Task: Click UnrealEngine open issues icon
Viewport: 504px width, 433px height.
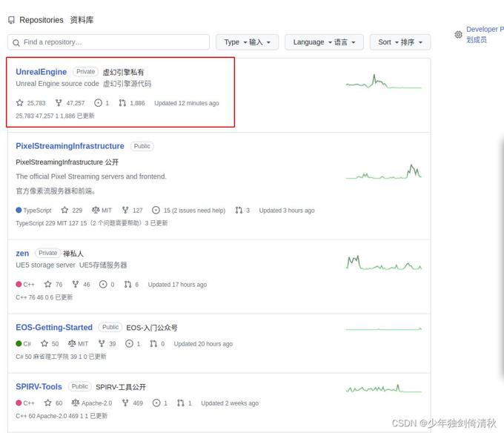Action: click(98, 103)
